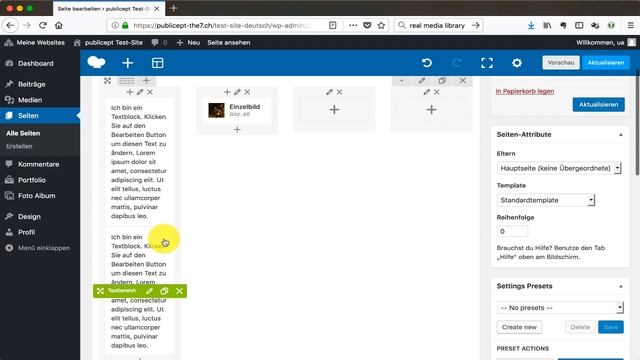Delete the first column X icon
The image size is (640, 360).
click(150, 92)
